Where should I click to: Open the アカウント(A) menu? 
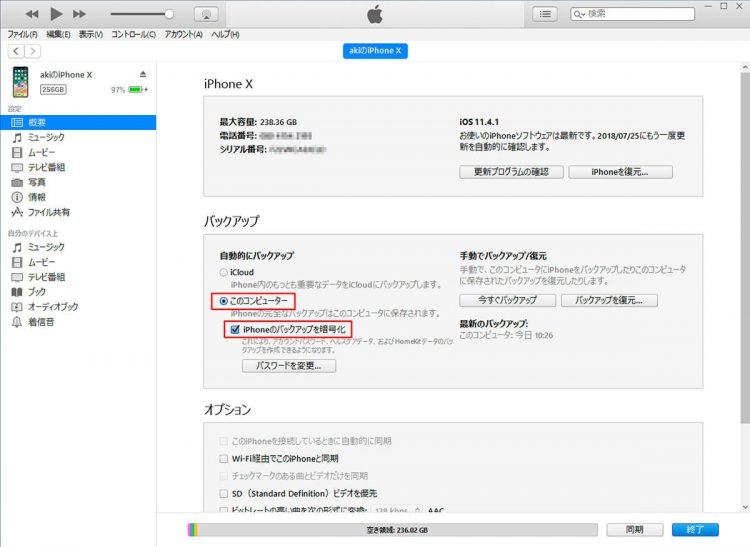click(x=184, y=34)
